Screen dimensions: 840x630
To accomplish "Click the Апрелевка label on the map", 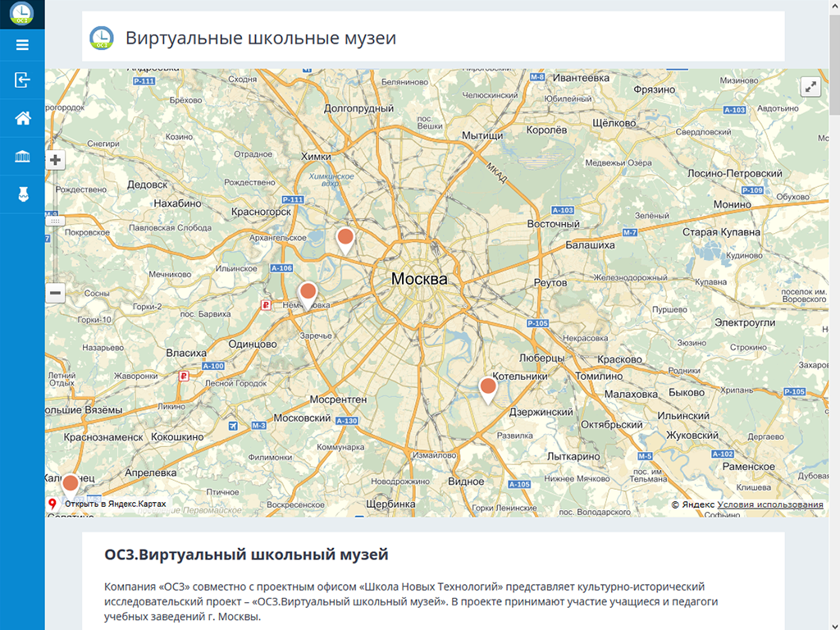I will pos(151,472).
